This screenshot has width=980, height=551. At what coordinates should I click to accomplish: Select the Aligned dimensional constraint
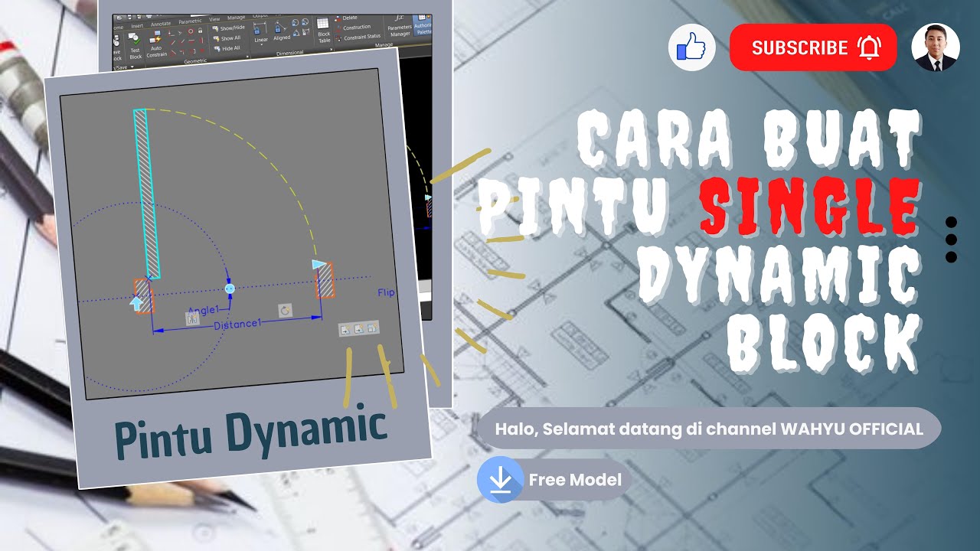pyautogui.click(x=281, y=31)
